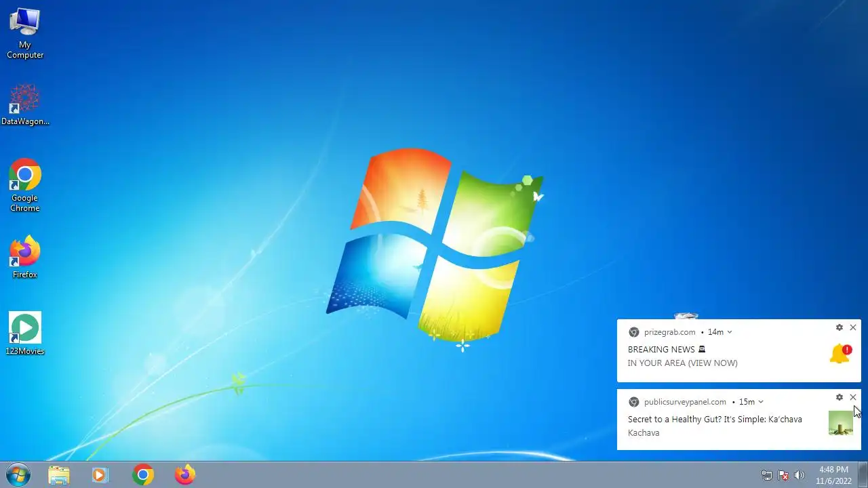Open the My Computer desktop icon
Screen dimensions: 868x488
coord(25,33)
